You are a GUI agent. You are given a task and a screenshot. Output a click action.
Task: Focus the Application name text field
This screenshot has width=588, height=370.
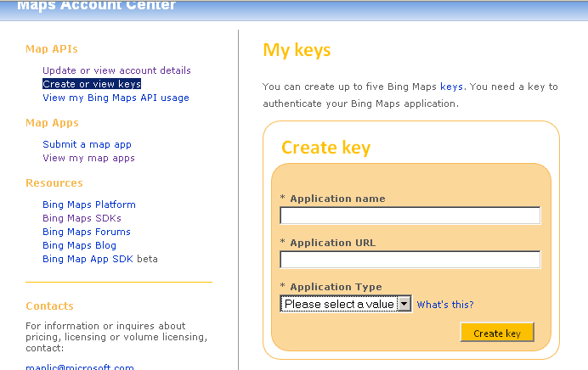[x=410, y=216]
